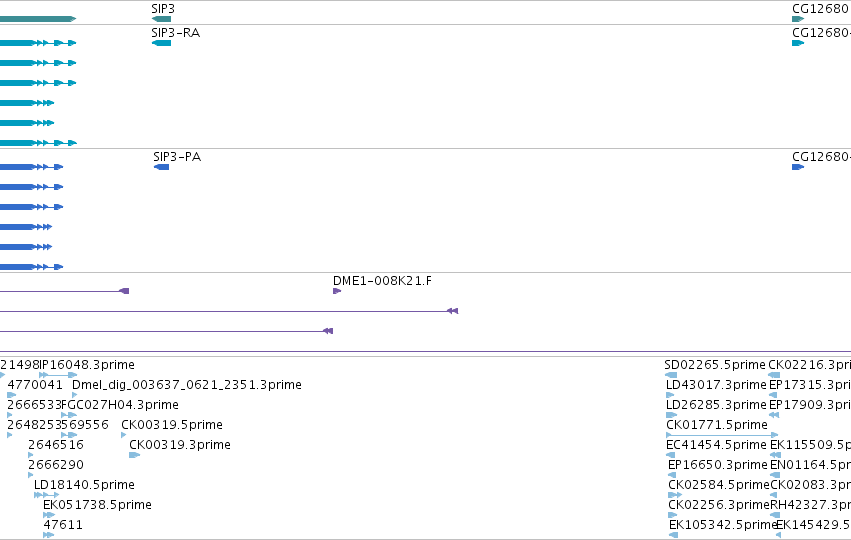This screenshot has width=851, height=540.
Task: Click the light blue CK00319.3prime glyph
Action: [134, 455]
